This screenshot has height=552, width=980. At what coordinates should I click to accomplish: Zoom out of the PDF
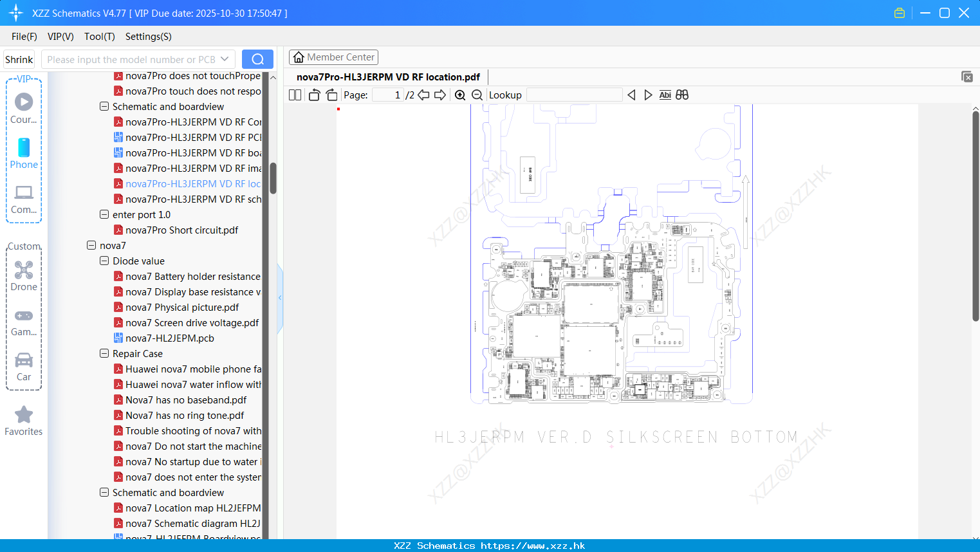click(x=477, y=95)
